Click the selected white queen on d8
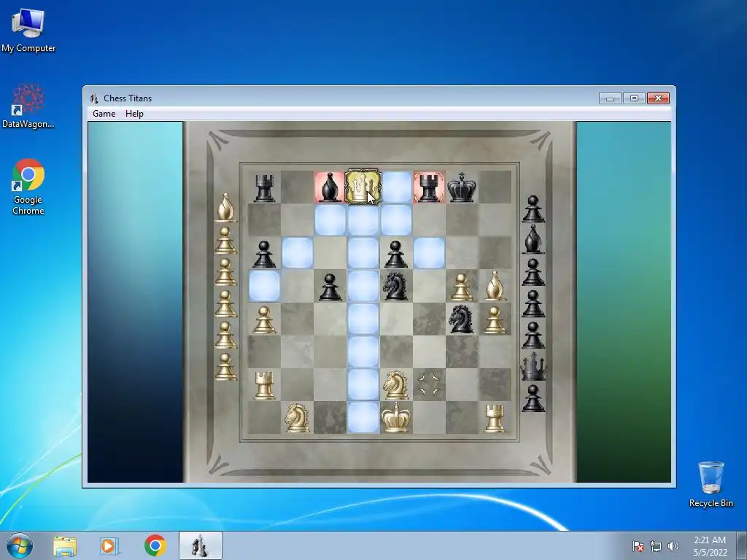The image size is (747, 560). [x=363, y=187]
